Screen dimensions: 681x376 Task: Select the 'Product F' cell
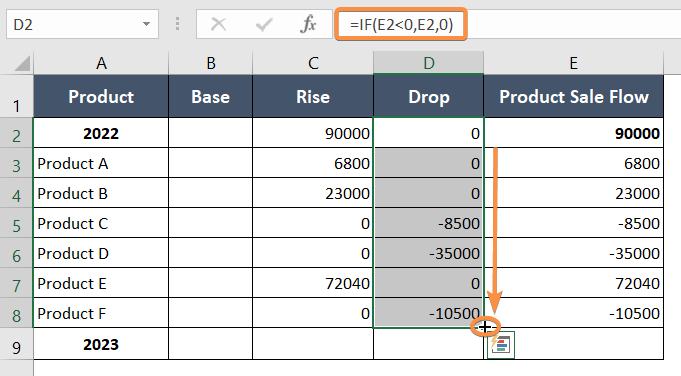(101, 313)
